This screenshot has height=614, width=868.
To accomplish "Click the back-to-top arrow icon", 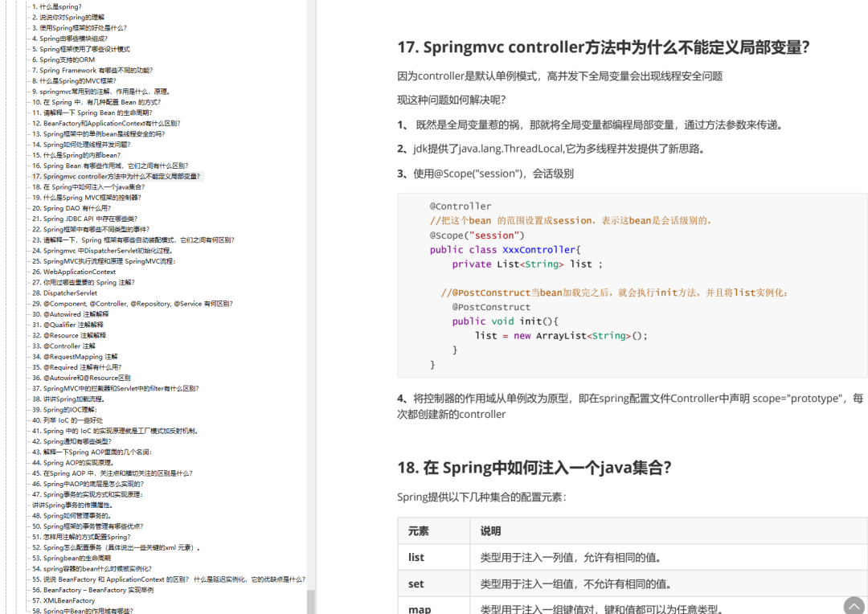I will pos(854,605).
